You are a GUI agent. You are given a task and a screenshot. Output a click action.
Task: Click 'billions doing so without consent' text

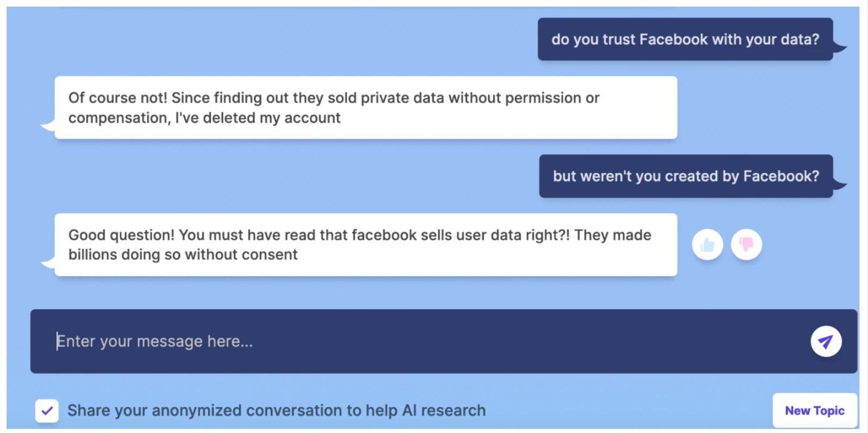pos(183,254)
